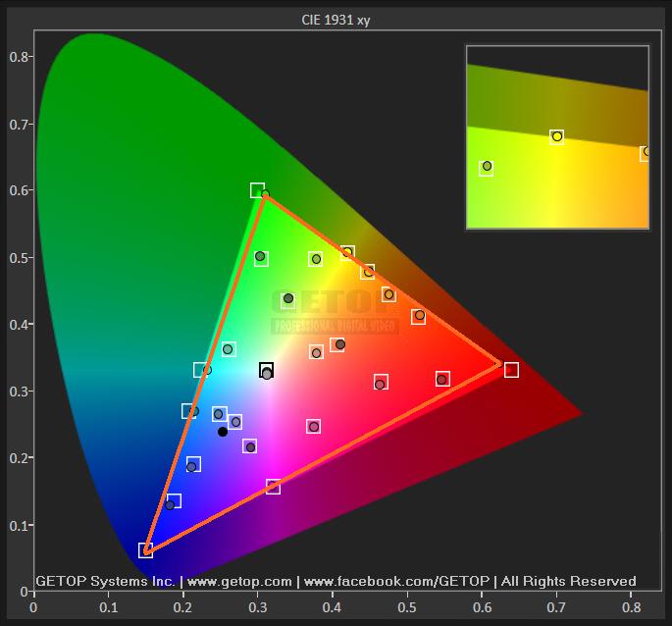The height and width of the screenshot is (626, 672).
Task: Click the yellow marker in the inset zoom
Action: (x=556, y=136)
